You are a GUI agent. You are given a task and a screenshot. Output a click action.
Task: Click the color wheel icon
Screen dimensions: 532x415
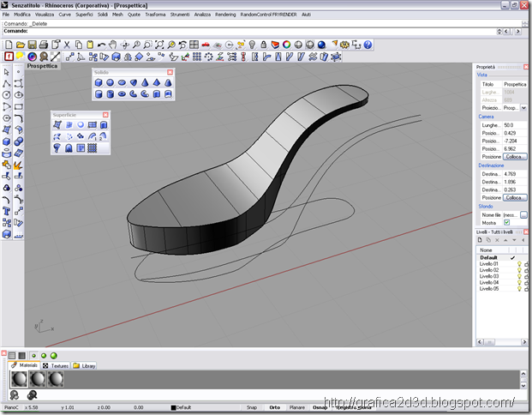point(287,45)
